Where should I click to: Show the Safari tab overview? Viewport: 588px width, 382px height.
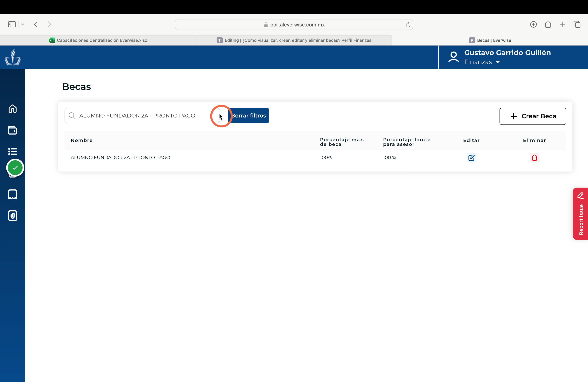coord(577,24)
